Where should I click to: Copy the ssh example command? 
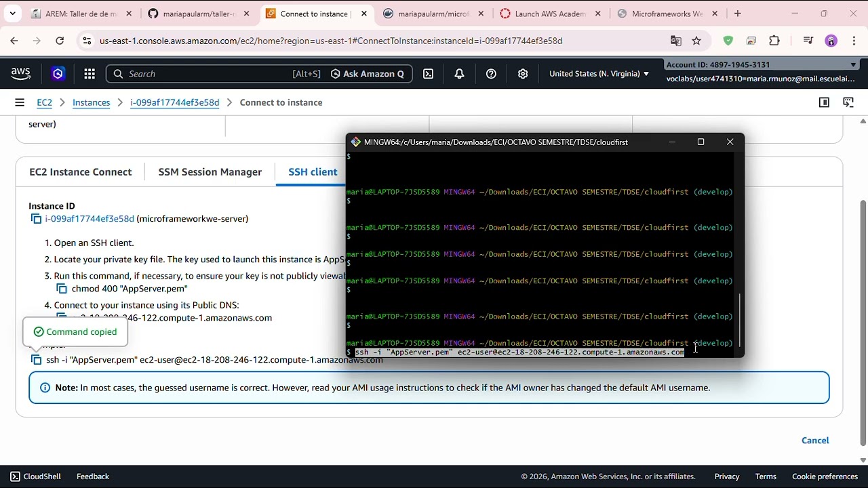[37, 360]
